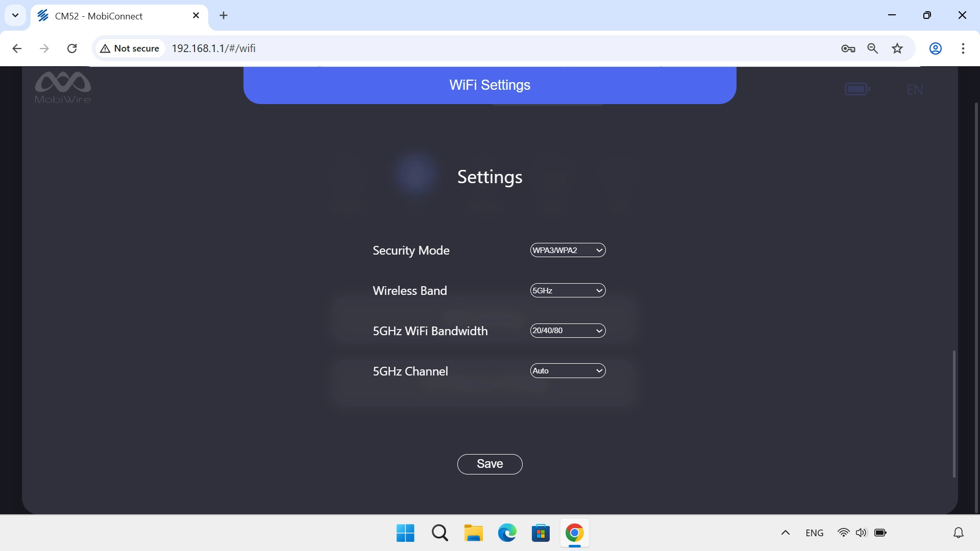
Task: Open Chrome's three-dot menu
Action: (x=963, y=48)
